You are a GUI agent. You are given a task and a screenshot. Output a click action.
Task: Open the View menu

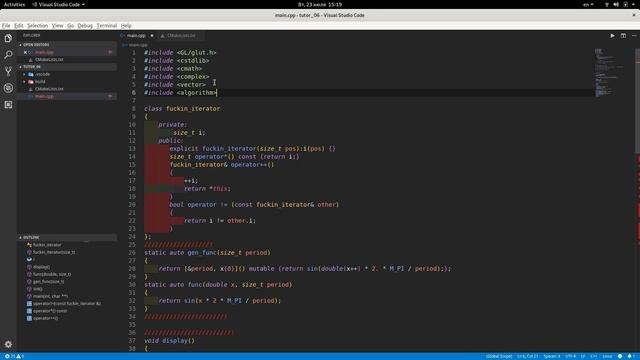[x=58, y=26]
